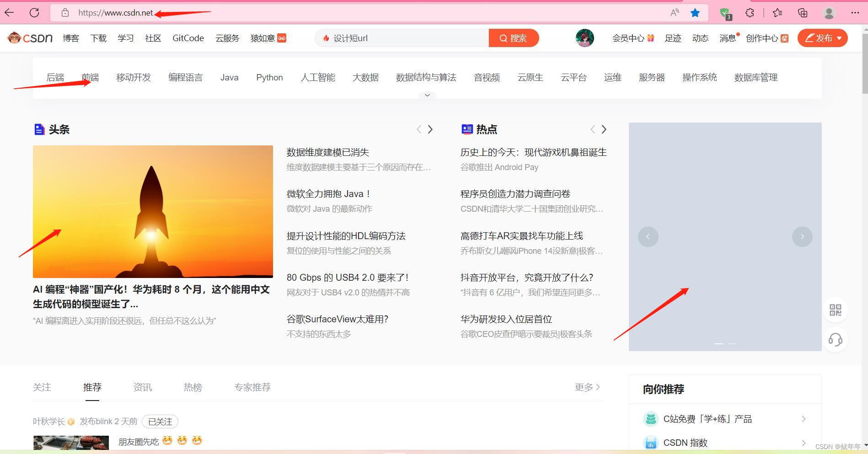868x454 pixels.
Task: Open article 华为研发投入位居首位
Action: pos(506,319)
